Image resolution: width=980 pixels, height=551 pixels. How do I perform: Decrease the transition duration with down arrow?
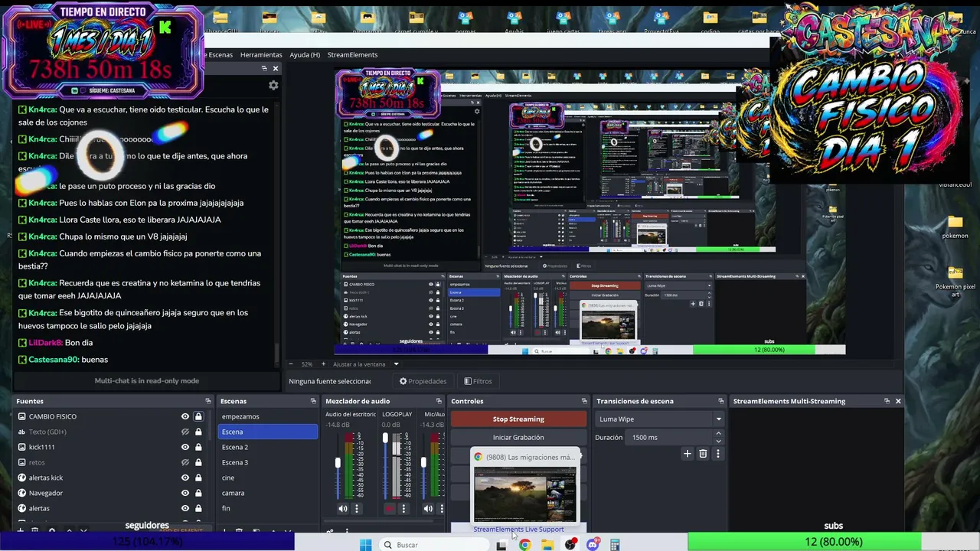coord(718,442)
